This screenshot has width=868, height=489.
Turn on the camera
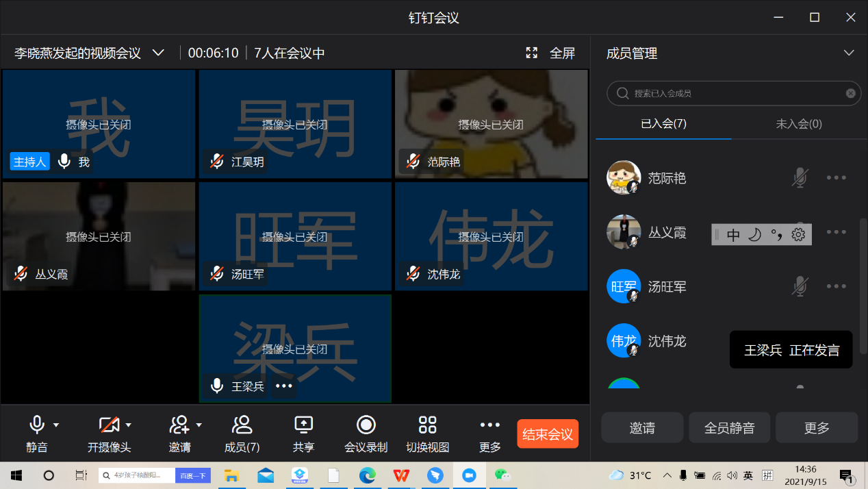coord(108,425)
